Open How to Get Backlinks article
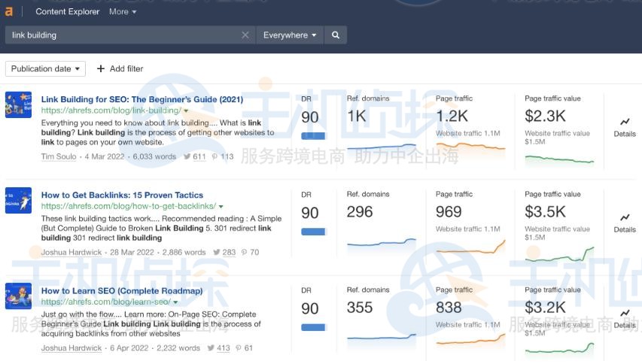642x364 pixels. tap(122, 195)
